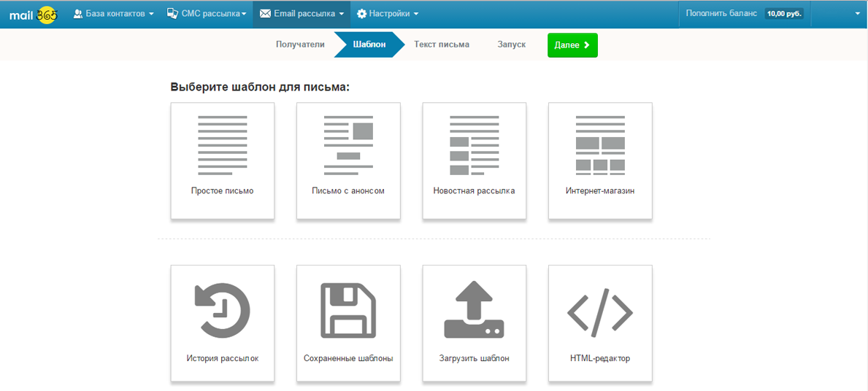
Task: Click the 10,00 руб. balance badge
Action: pos(784,14)
